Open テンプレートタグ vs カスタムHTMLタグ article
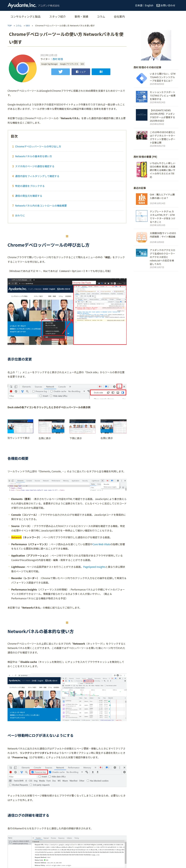The height and width of the screenshot is (868, 186). (x=162, y=217)
